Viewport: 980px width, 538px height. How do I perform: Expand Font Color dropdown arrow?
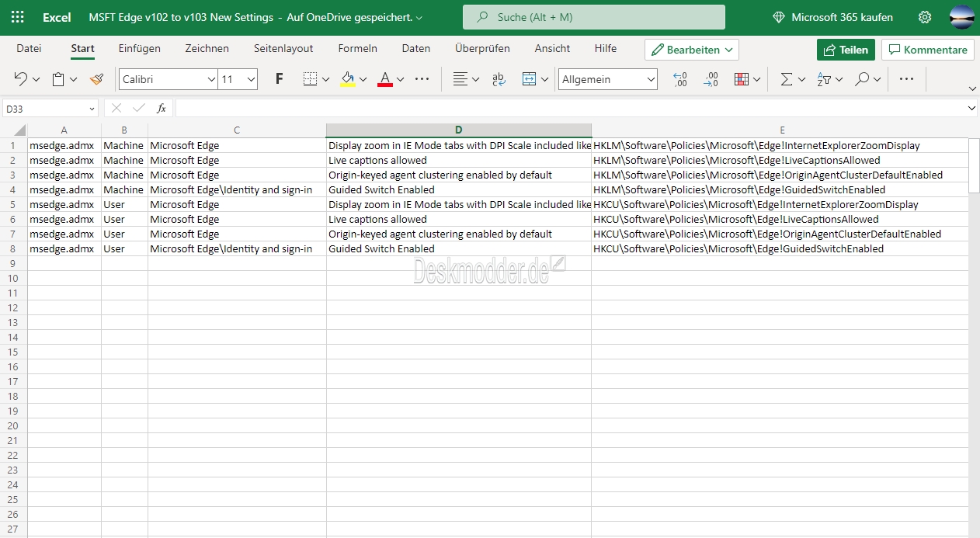(400, 79)
